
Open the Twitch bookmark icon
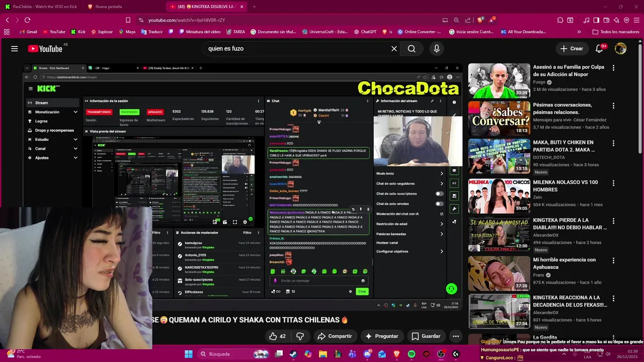171,32
